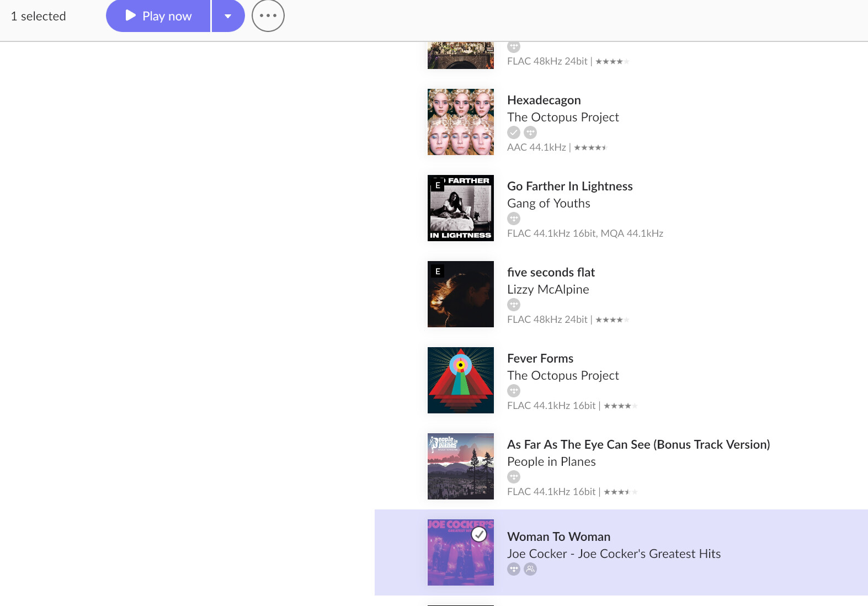Open As Far As The Eye Can See title
This screenshot has height=606, width=868.
tap(638, 444)
